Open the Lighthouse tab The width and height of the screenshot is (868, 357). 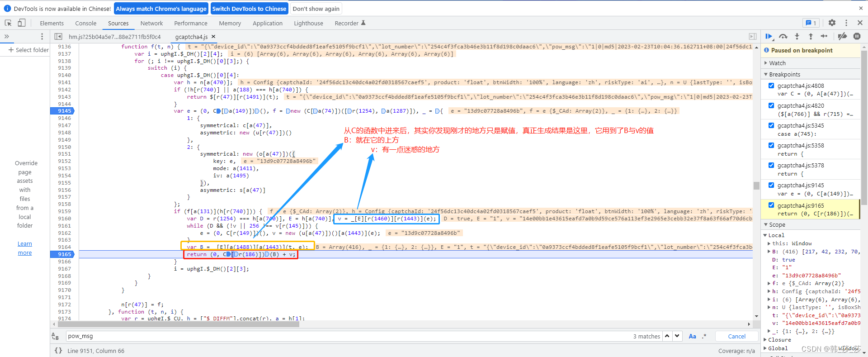coord(308,23)
